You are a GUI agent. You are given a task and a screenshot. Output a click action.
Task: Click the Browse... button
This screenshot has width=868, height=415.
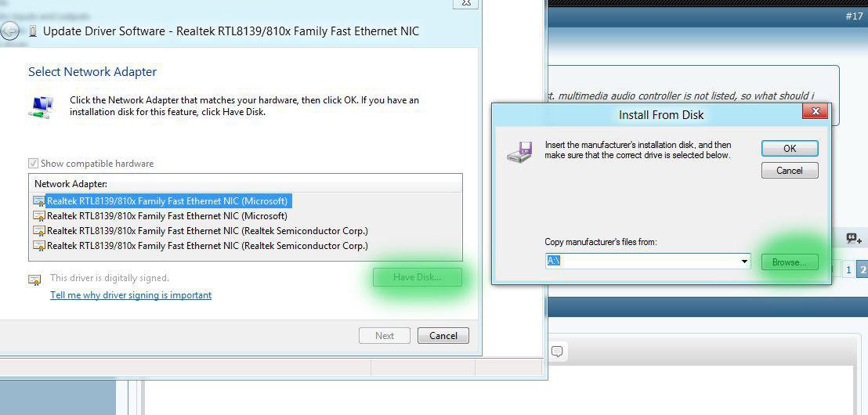[x=790, y=262]
